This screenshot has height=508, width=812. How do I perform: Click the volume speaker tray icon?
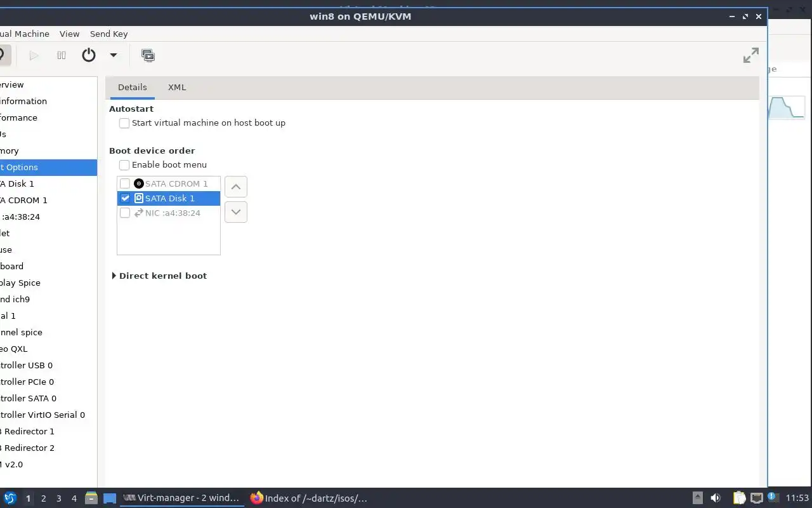[x=716, y=498]
